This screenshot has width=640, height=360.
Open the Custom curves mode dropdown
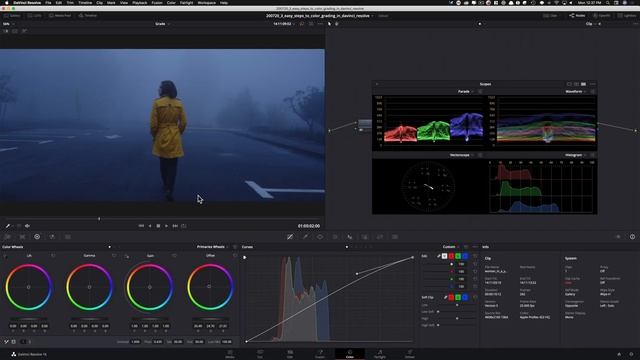click(x=451, y=247)
